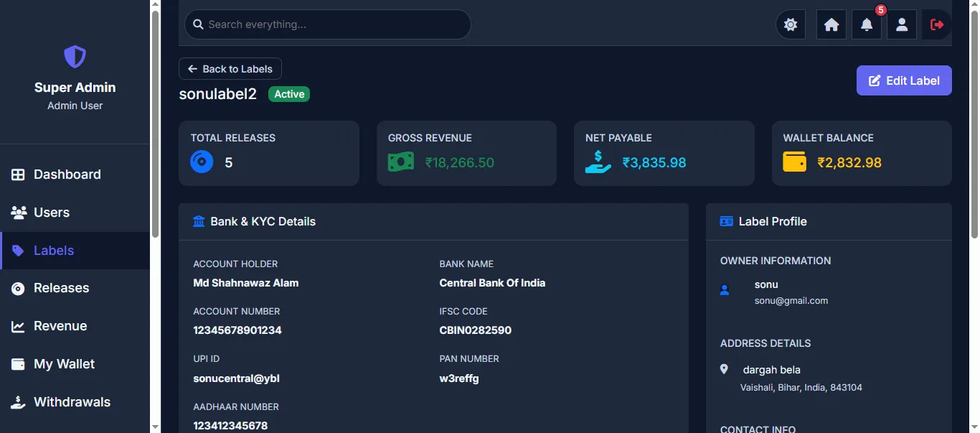Select Labels in the sidebar
980x433 pixels.
pyautogui.click(x=75, y=251)
